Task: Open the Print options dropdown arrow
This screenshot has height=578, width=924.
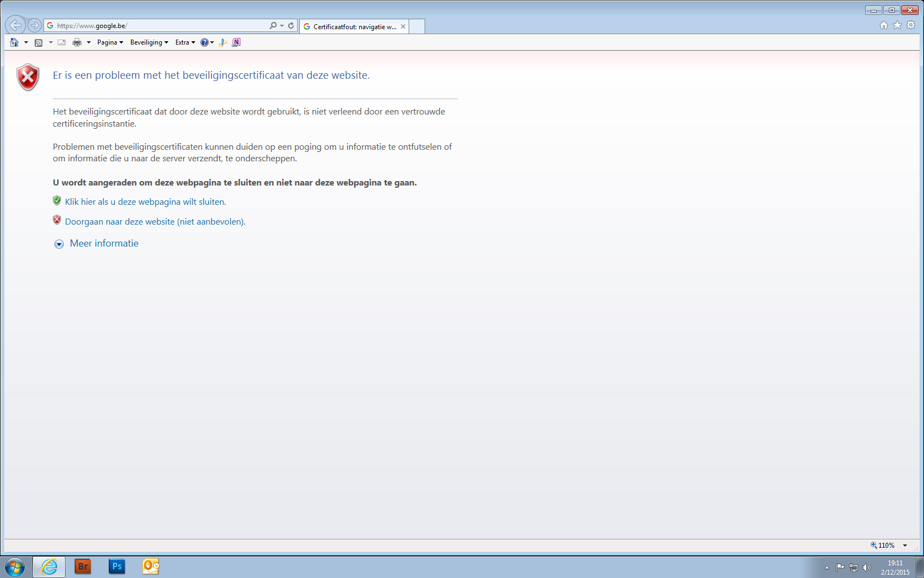Action: pyautogui.click(x=89, y=42)
